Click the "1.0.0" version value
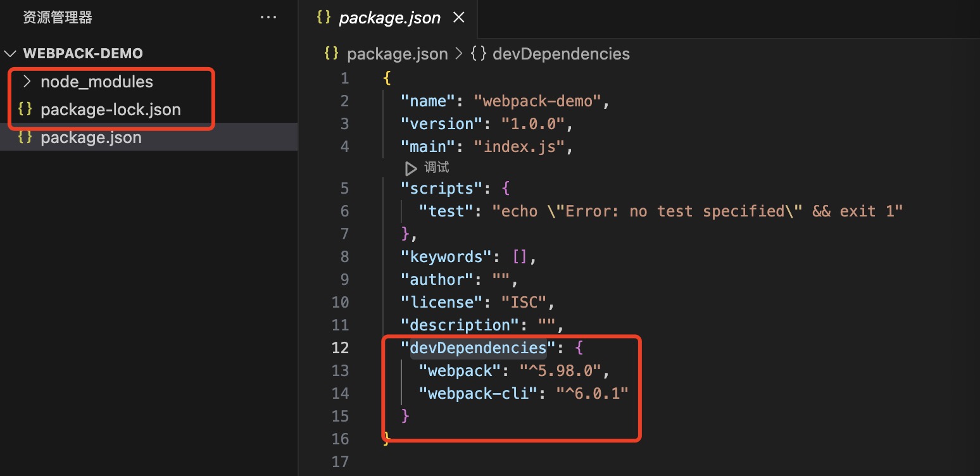This screenshot has width=980, height=476. tap(537, 123)
